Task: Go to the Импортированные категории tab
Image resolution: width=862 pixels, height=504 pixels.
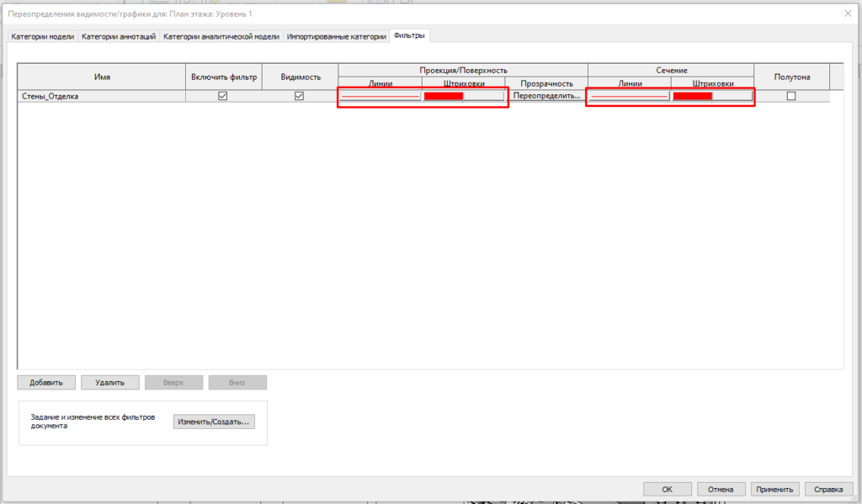Action: pos(336,37)
